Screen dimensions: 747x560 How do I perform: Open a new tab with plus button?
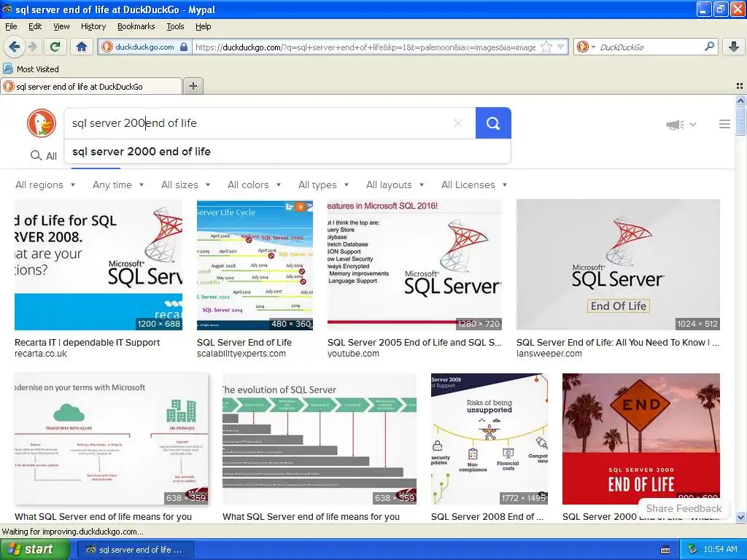click(x=193, y=86)
